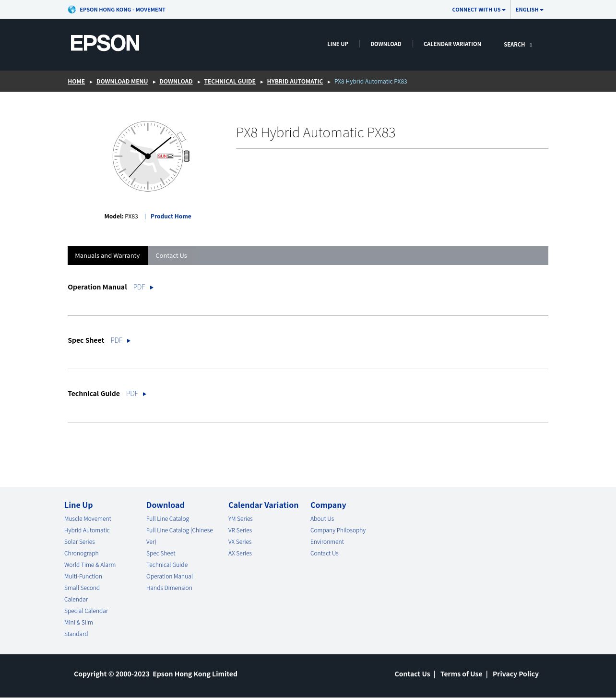This screenshot has height=698, width=616.
Task: Click the Line Up footer heading
Action: pyautogui.click(x=79, y=505)
